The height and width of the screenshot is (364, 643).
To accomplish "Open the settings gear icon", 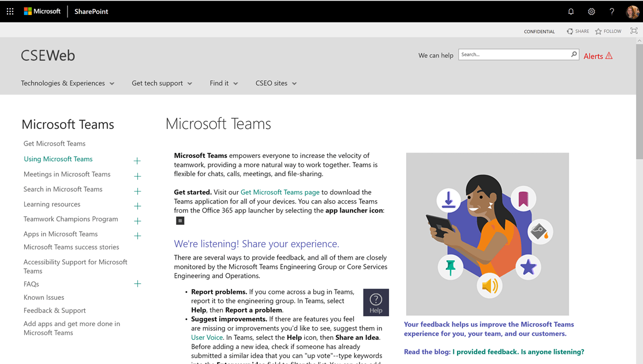I will click(592, 11).
